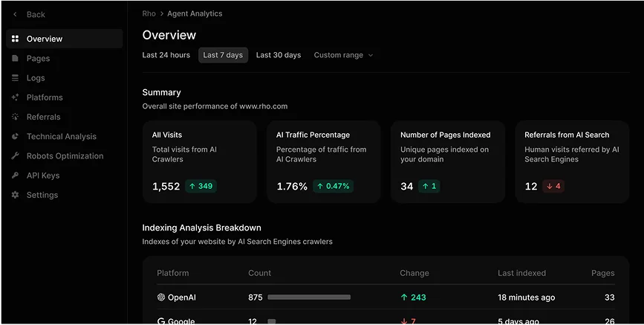644x325 pixels.
Task: Click the API Keys key icon
Action: (x=15, y=176)
